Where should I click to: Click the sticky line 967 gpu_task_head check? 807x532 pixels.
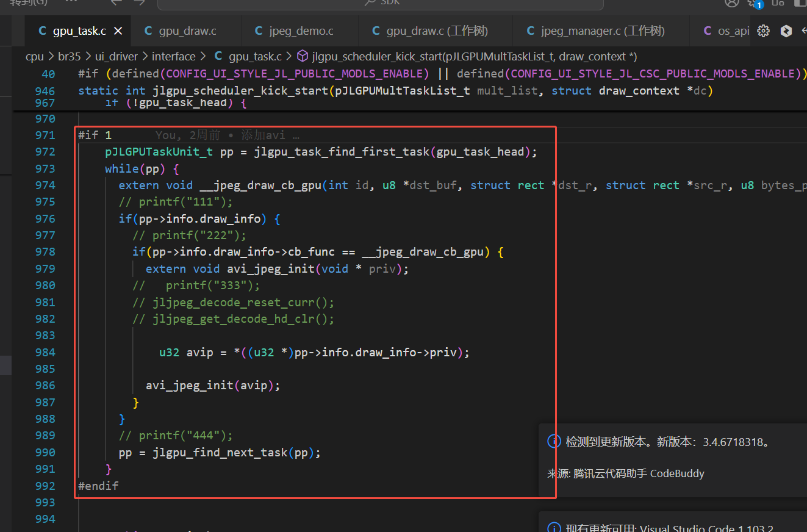coord(176,102)
